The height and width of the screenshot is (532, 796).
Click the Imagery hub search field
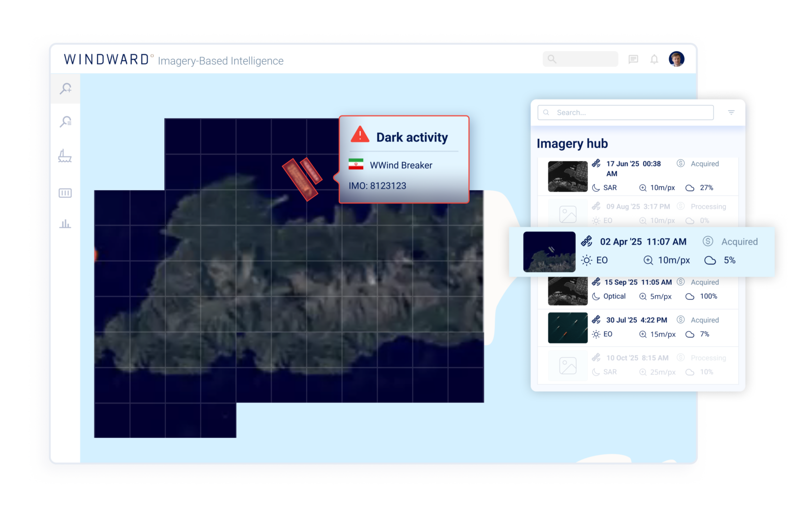pos(625,112)
